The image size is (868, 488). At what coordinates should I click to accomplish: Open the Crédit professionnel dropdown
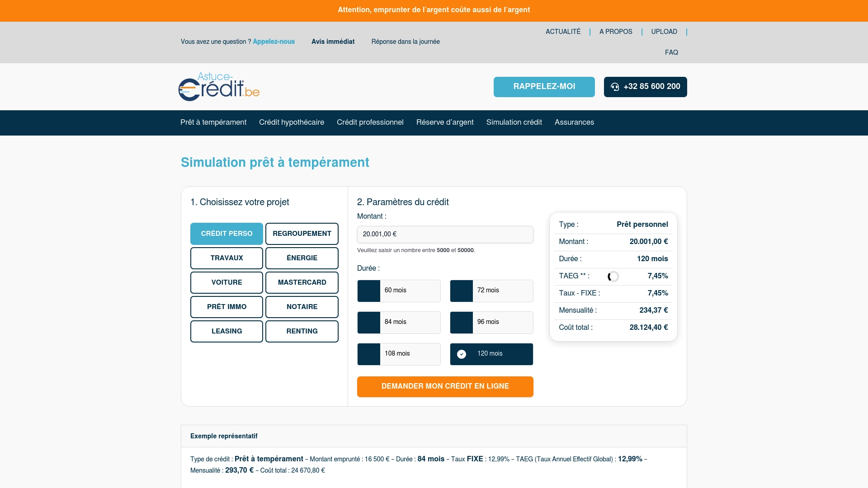coord(370,122)
